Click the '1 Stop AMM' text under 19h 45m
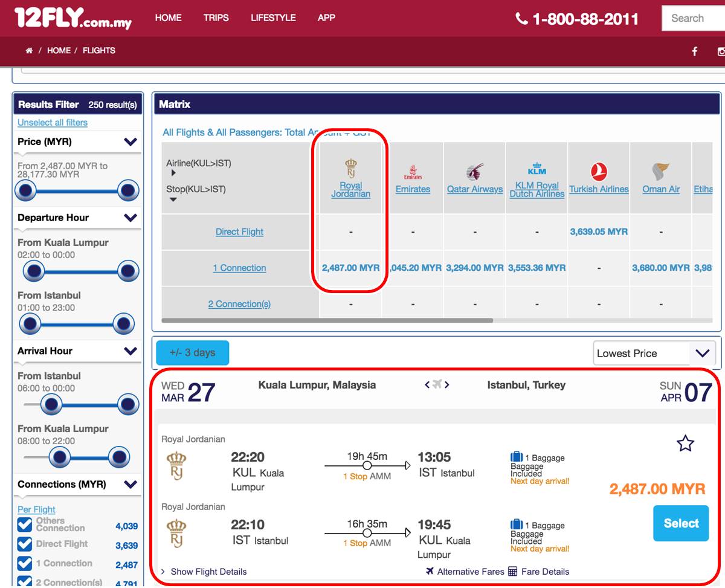Image resolution: width=725 pixels, height=588 pixels. [367, 476]
